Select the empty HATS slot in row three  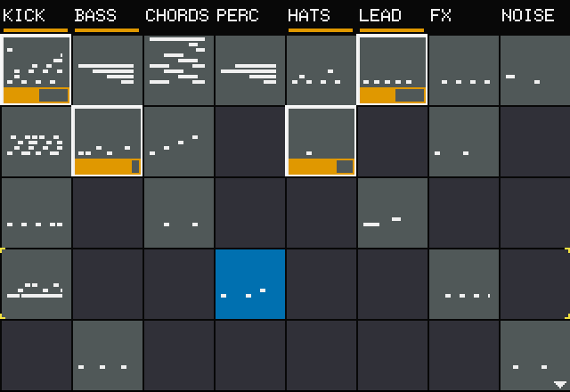click(321, 212)
